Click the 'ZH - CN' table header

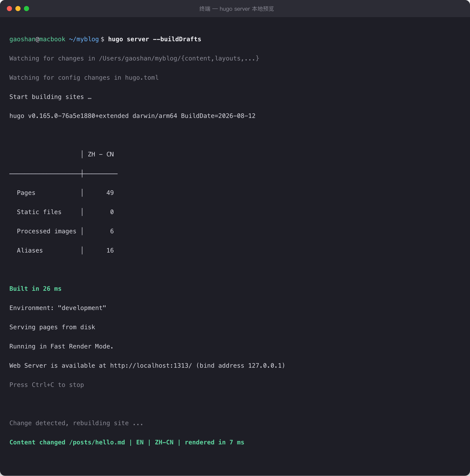point(101,154)
